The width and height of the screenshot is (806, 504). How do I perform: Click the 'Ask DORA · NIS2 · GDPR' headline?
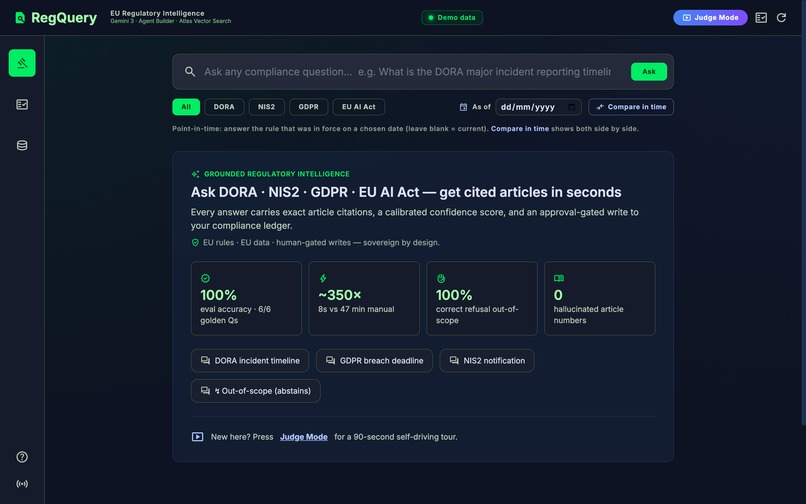click(x=406, y=192)
